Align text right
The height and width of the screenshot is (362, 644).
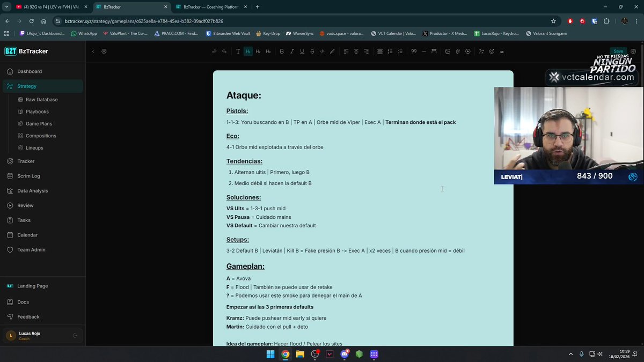point(366,51)
